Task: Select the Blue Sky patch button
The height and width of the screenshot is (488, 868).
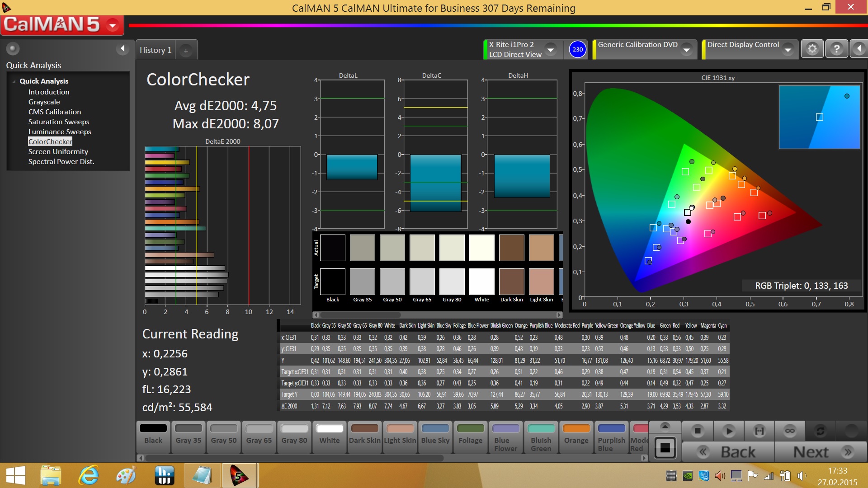Action: click(435, 437)
